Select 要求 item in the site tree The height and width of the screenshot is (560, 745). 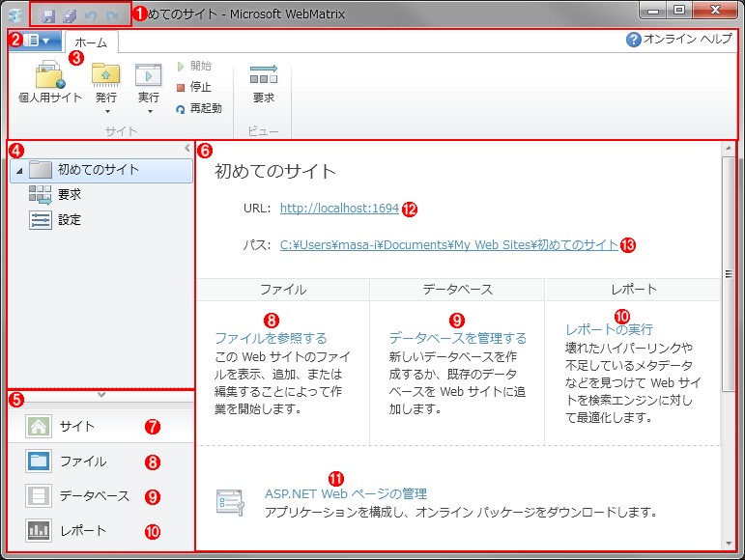(70, 194)
